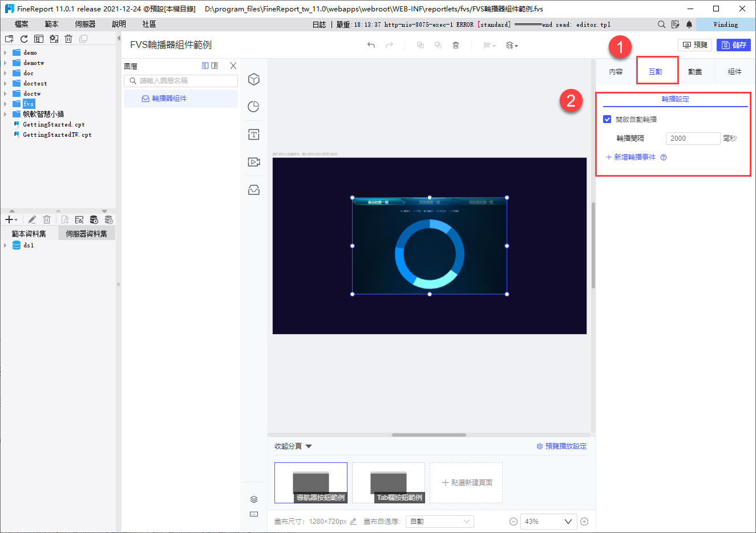Select the 範本資料集 tab
Viewport: 756px width, 533px height.
[x=29, y=234]
